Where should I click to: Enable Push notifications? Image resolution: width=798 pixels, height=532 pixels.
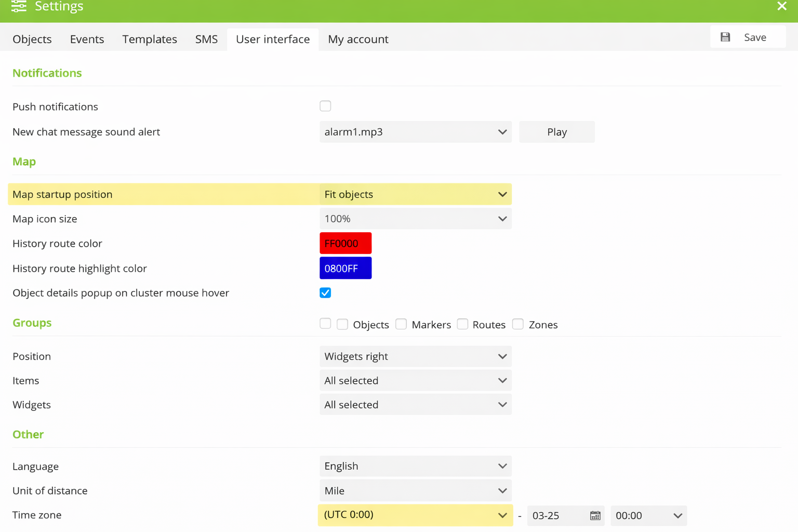click(325, 105)
